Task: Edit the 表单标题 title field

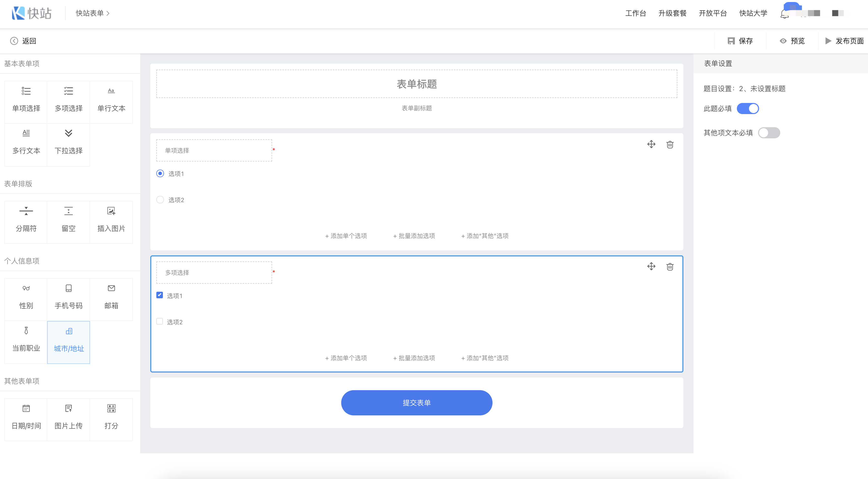Action: (417, 84)
